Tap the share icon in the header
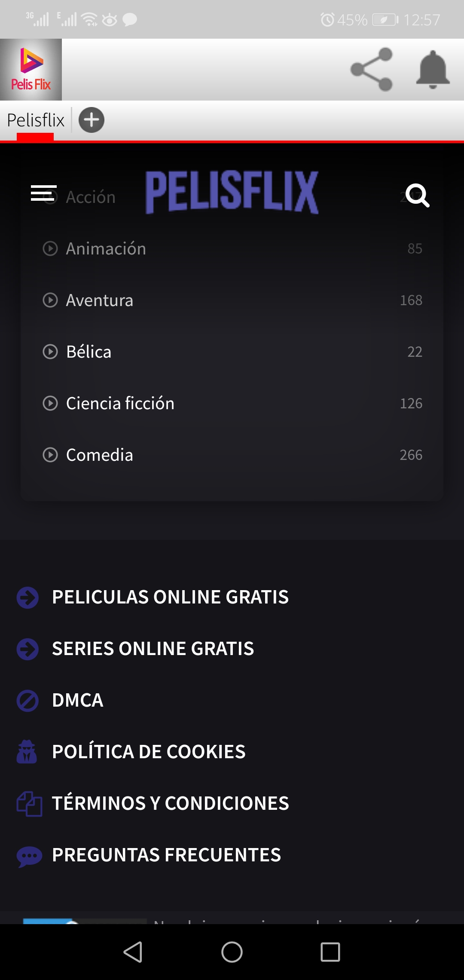 click(x=372, y=70)
